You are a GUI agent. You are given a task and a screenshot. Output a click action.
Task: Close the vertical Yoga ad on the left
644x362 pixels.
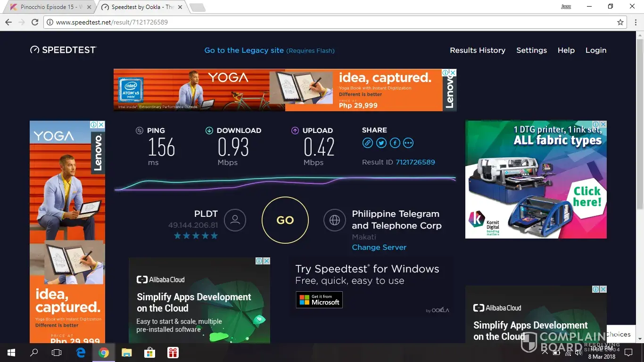[101, 124]
